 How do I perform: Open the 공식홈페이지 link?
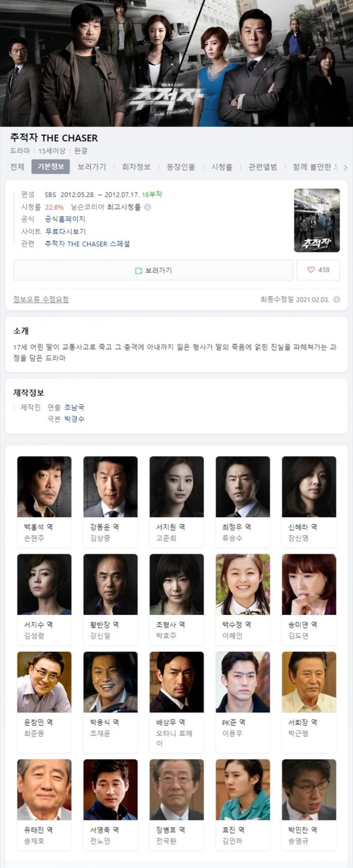click(x=65, y=219)
